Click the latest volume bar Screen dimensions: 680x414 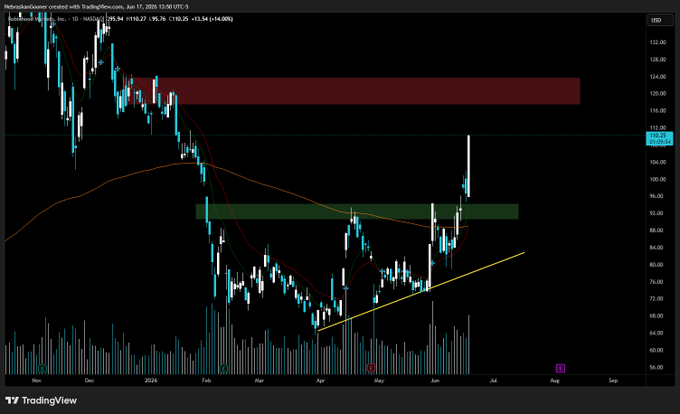pyautogui.click(x=469, y=345)
